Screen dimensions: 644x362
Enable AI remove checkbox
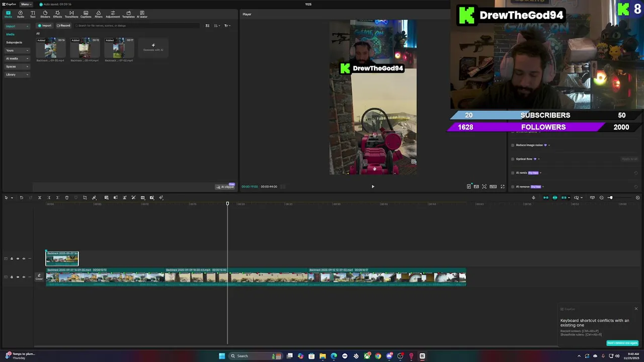pyautogui.click(x=513, y=187)
